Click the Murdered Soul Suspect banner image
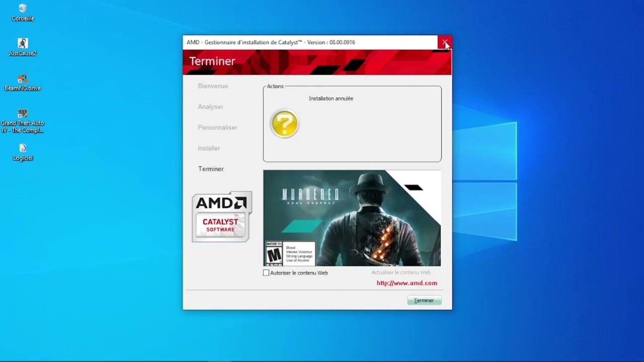This screenshot has height=362, width=644. coord(352,218)
